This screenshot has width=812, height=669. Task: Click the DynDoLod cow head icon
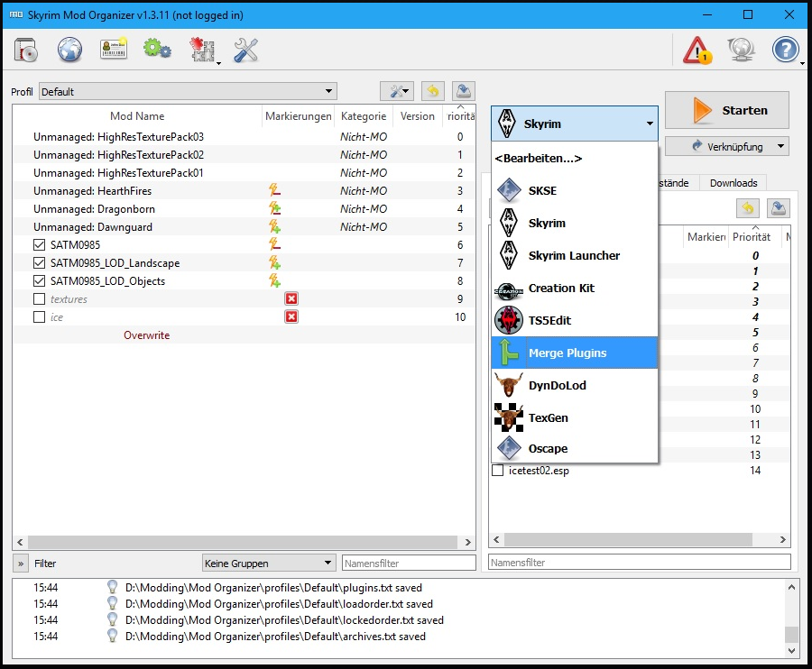pos(509,385)
